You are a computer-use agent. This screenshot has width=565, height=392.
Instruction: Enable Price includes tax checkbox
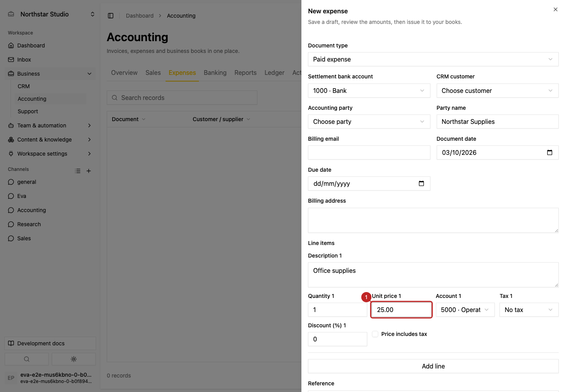pos(375,334)
